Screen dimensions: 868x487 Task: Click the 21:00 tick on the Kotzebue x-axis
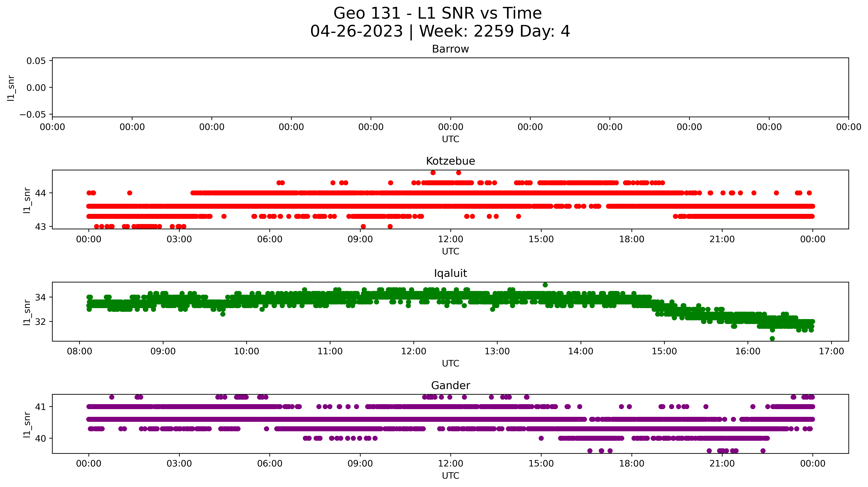pyautogui.click(x=722, y=239)
